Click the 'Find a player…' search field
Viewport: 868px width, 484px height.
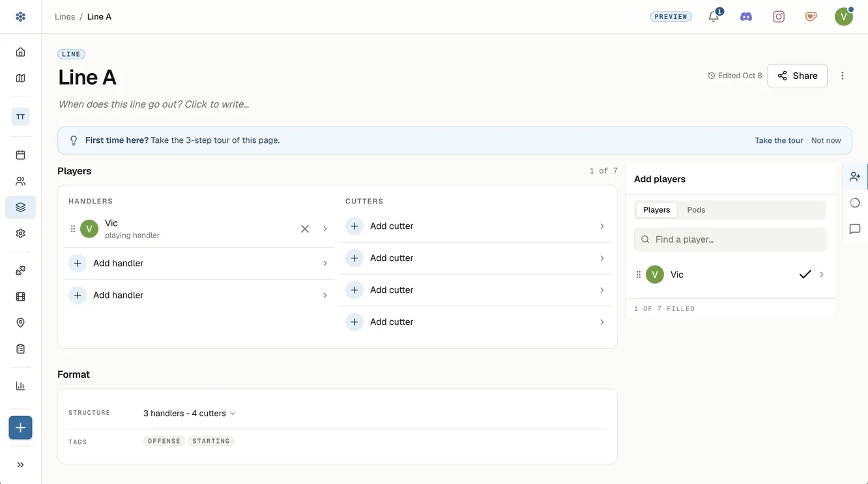(x=730, y=239)
